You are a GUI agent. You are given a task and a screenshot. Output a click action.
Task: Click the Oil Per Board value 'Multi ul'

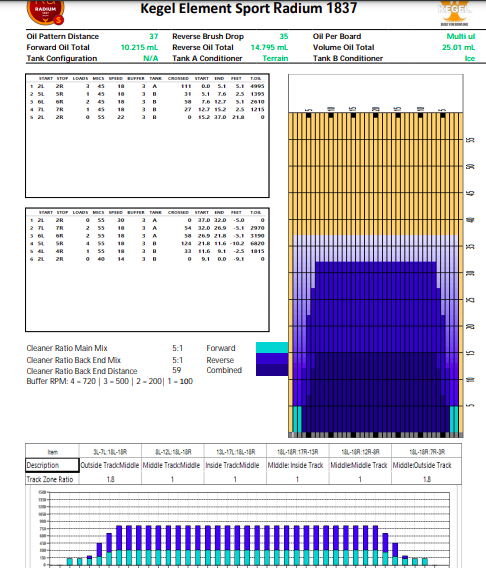tap(461, 36)
